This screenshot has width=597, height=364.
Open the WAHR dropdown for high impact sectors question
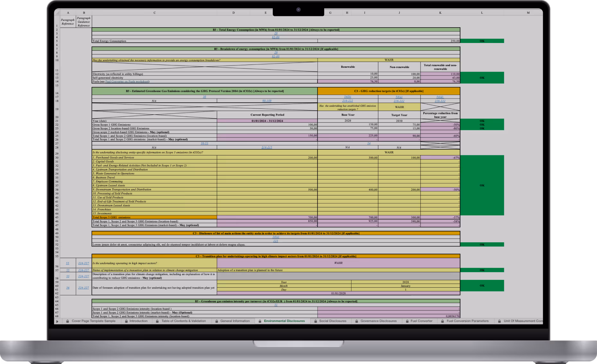point(338,263)
